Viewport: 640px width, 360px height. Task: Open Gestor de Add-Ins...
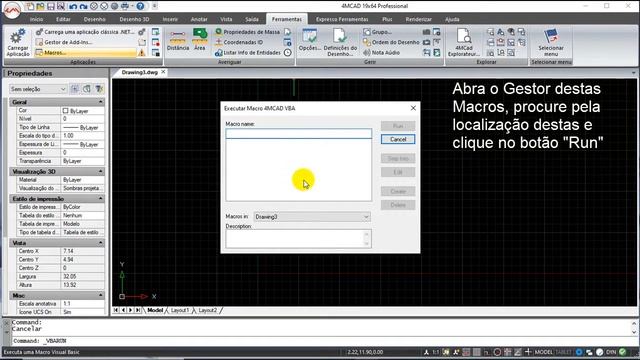[x=68, y=42]
